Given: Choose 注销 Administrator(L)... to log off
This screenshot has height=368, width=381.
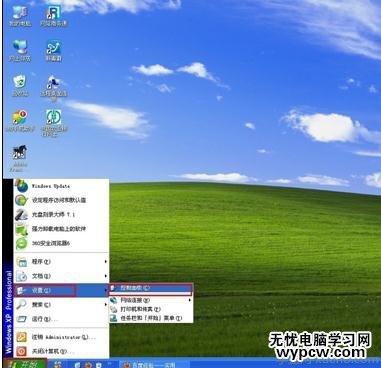Looking at the screenshot, I should (x=61, y=337).
